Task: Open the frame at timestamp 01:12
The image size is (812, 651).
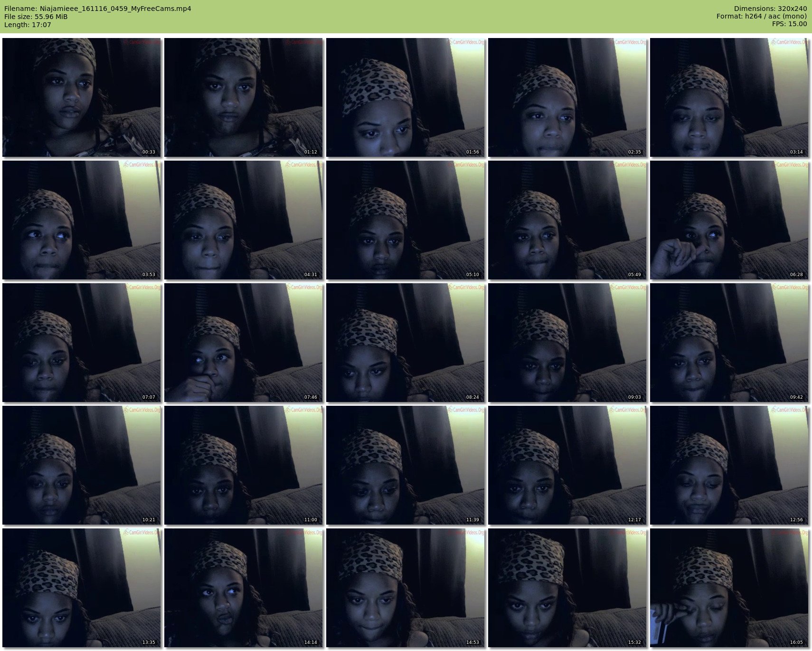Action: (x=243, y=97)
